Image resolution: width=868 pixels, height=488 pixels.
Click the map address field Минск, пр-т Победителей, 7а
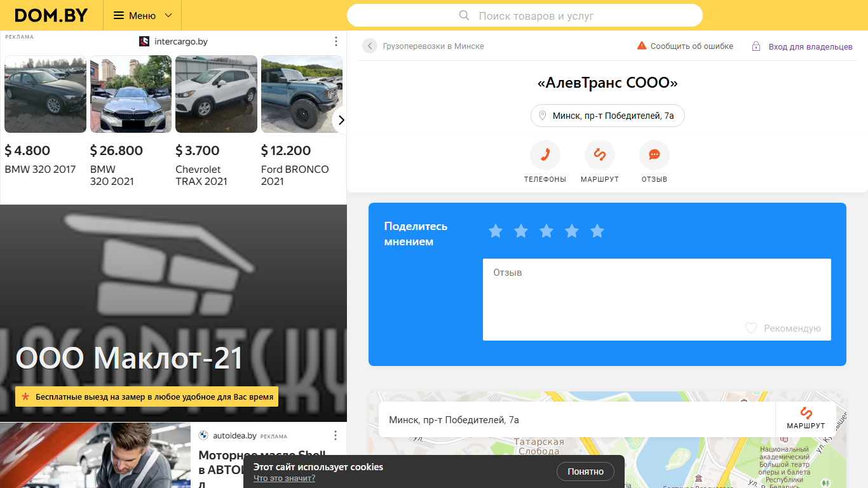pyautogui.click(x=577, y=419)
